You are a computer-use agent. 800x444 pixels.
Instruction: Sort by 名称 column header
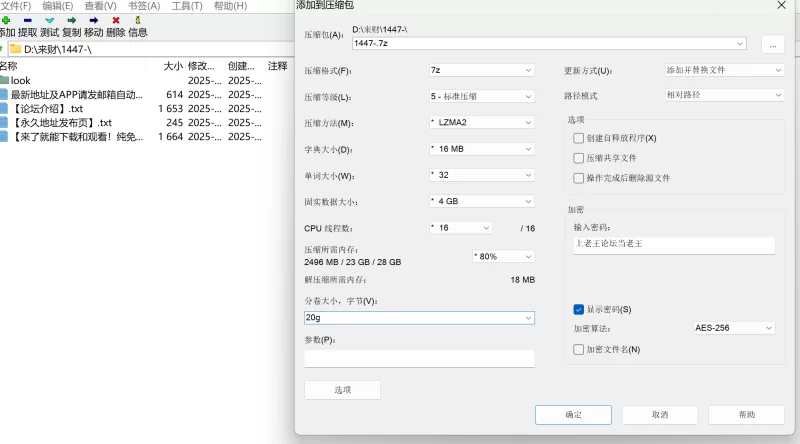pos(9,66)
